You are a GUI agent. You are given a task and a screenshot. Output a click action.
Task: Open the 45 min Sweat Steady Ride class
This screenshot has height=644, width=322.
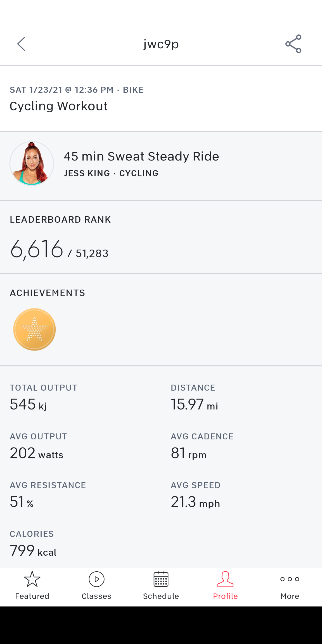click(x=141, y=157)
